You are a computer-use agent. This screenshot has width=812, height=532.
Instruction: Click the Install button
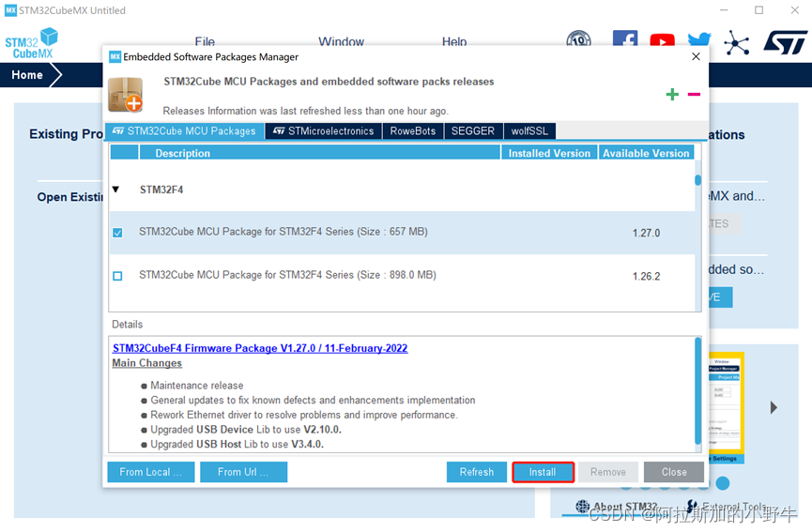(x=543, y=472)
